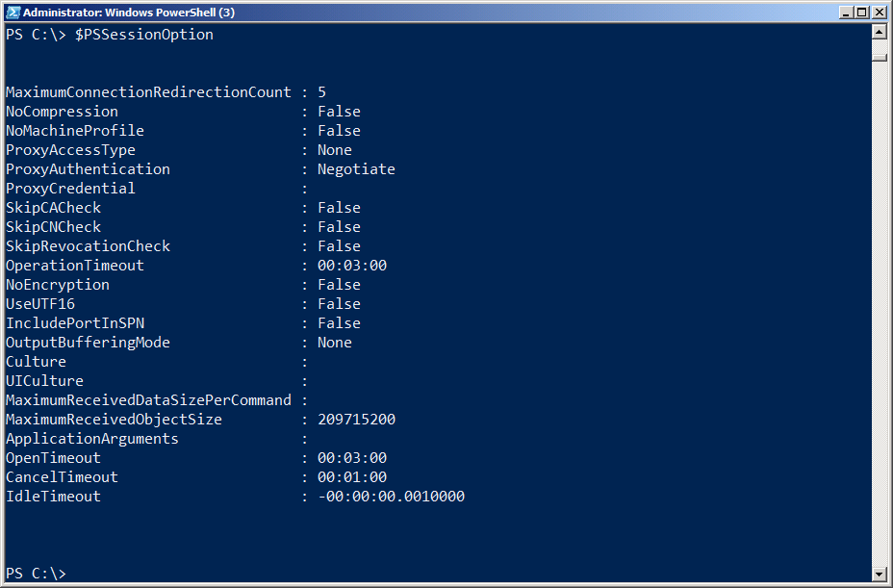Image resolution: width=893 pixels, height=588 pixels.
Task: Click the Negotiate value of ProxyAuthentication
Action: click(356, 169)
